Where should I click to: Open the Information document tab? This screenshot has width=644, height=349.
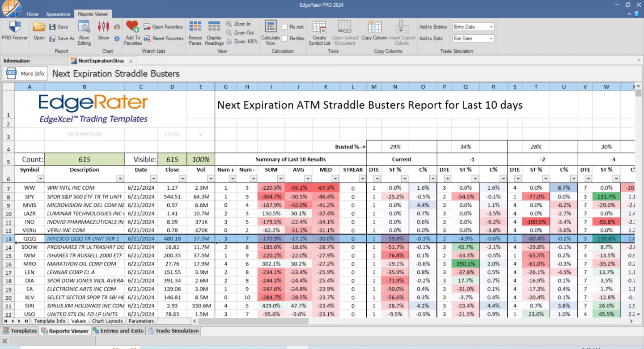click(17, 61)
